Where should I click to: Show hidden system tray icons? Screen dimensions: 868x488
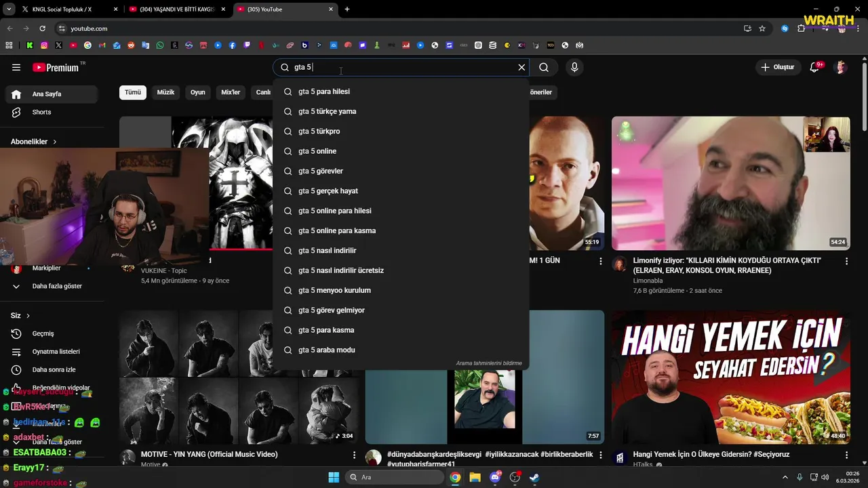click(785, 477)
